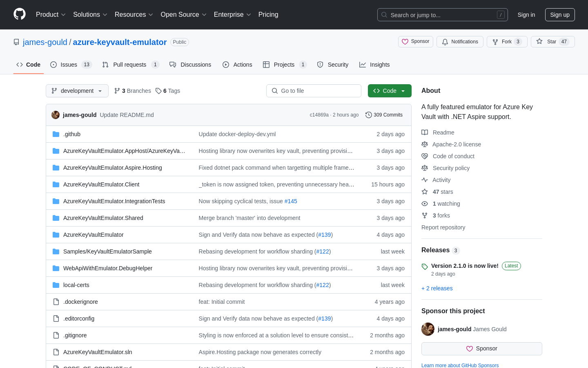588x368 pixels.
Task: View the 309 Commits history
Action: (384, 115)
